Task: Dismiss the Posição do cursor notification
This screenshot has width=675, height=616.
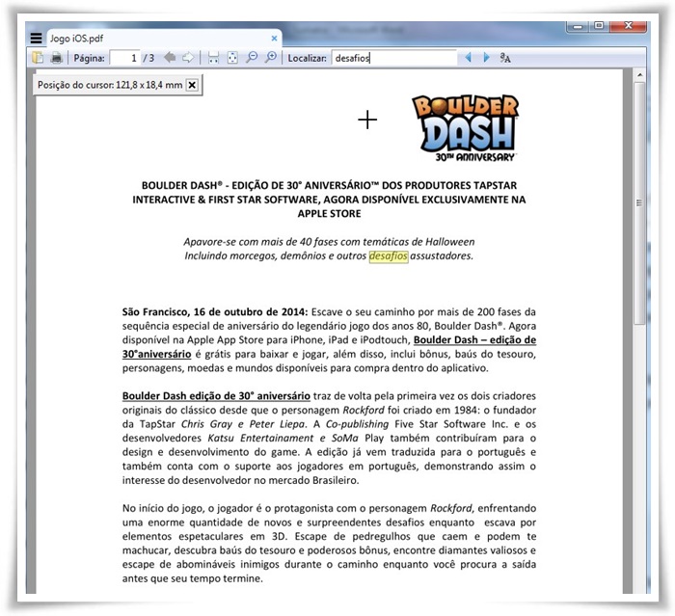Action: [x=192, y=85]
